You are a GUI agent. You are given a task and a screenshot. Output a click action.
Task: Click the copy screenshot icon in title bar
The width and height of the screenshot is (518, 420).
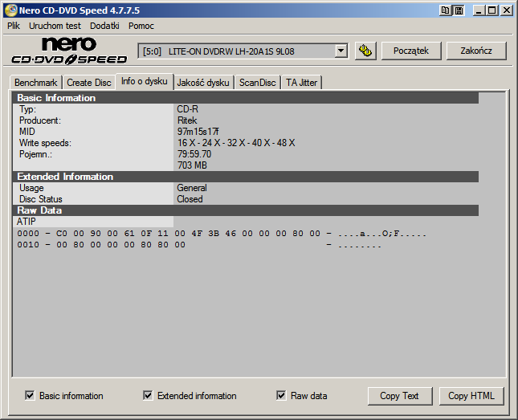click(x=445, y=10)
